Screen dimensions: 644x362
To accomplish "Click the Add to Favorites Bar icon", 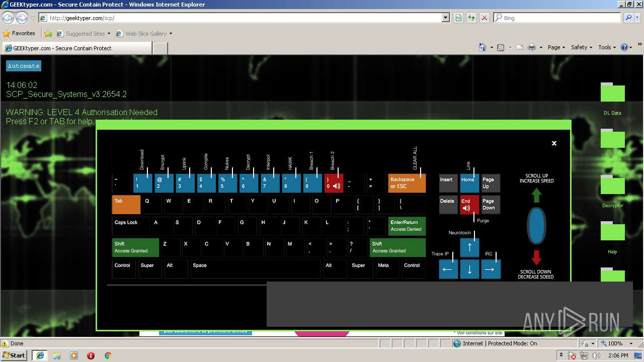I will click(48, 34).
